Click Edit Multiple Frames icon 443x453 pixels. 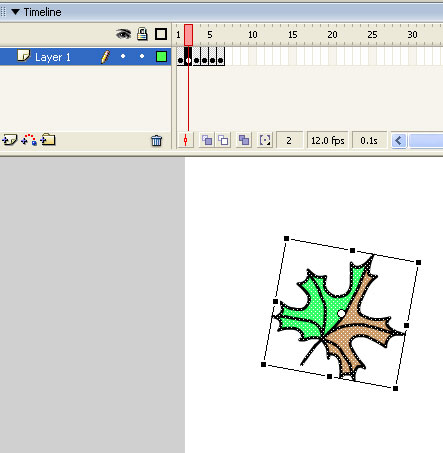coord(244,140)
